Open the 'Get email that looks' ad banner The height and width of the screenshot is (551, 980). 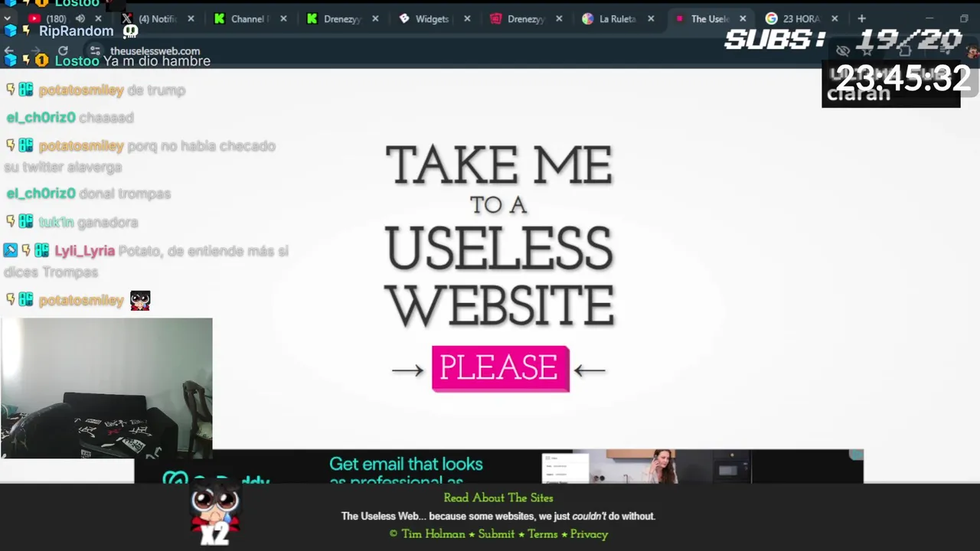[x=498, y=467]
